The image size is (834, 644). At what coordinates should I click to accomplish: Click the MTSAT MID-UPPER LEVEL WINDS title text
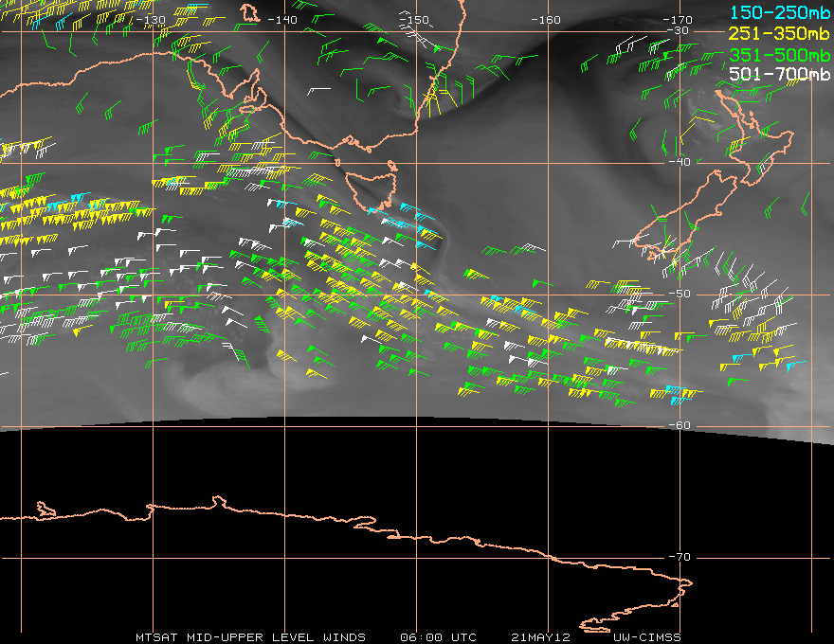pos(250,636)
